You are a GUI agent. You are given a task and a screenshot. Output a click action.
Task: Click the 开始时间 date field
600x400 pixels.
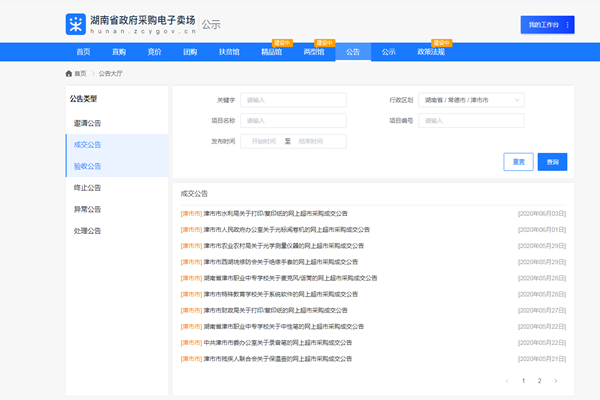pos(264,141)
